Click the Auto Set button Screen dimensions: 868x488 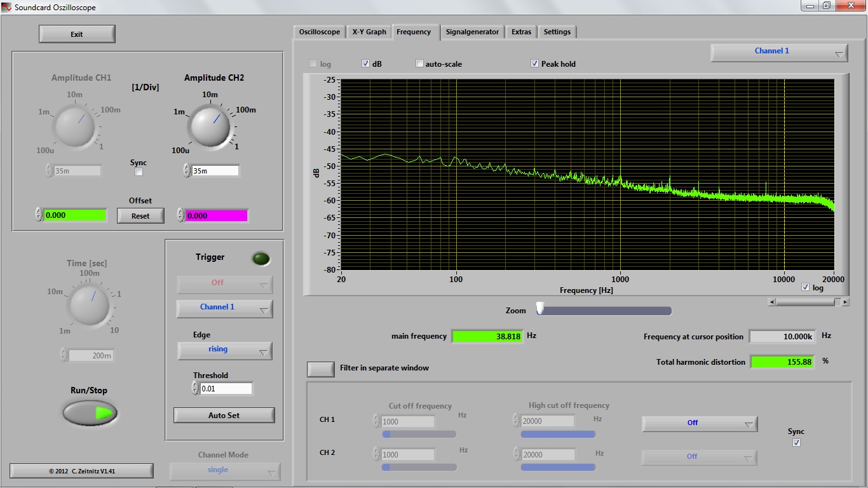224,415
